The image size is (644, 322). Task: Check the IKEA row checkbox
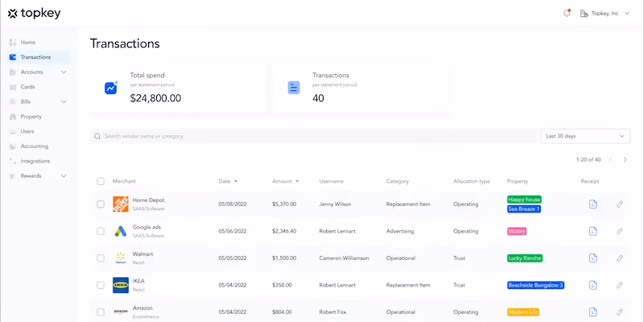(101, 285)
